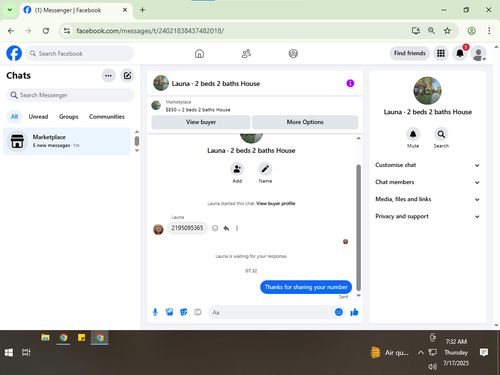The image size is (500, 375).
Task: Open the Marketplace chat row
Action: point(67,141)
